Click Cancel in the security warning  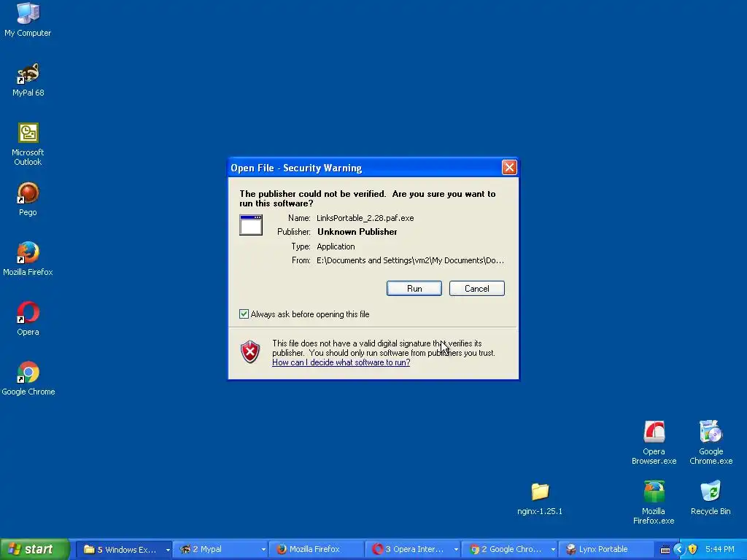pyautogui.click(x=477, y=288)
